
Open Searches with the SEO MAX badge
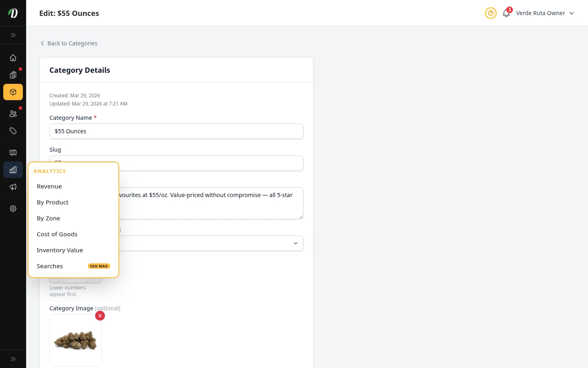point(50,266)
